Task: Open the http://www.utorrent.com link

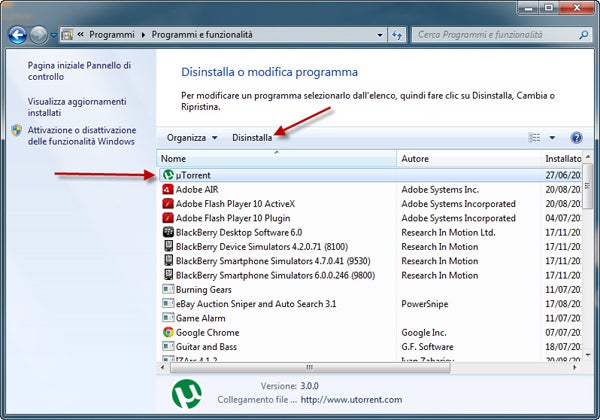Action: tap(351, 400)
